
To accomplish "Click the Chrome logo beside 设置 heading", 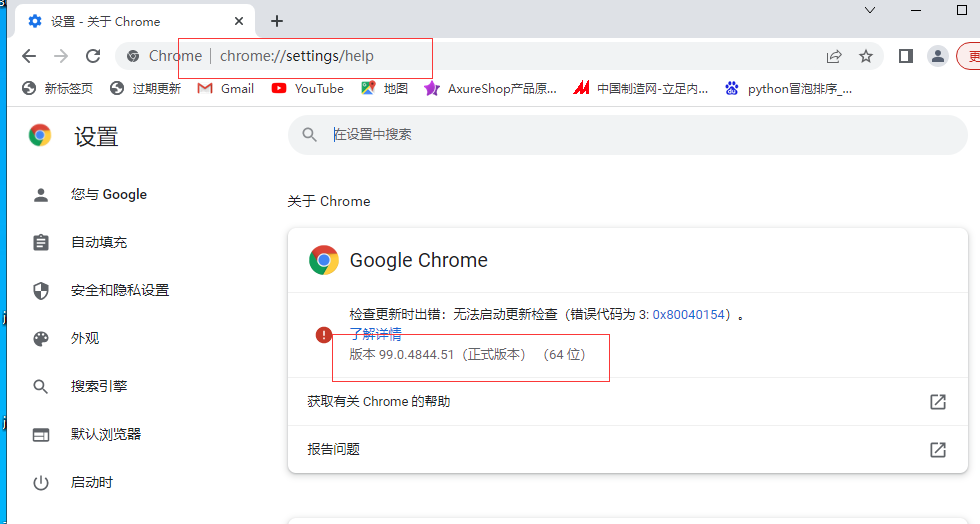I will tap(40, 135).
